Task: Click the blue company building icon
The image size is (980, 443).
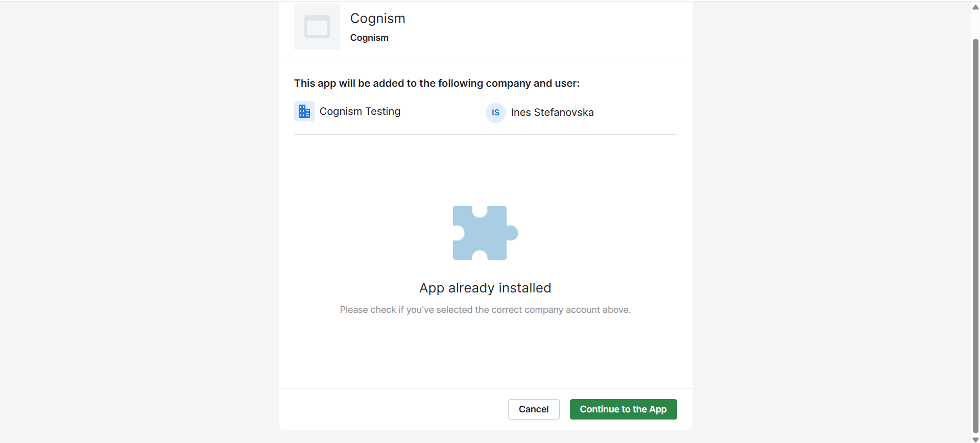Action: 304,111
